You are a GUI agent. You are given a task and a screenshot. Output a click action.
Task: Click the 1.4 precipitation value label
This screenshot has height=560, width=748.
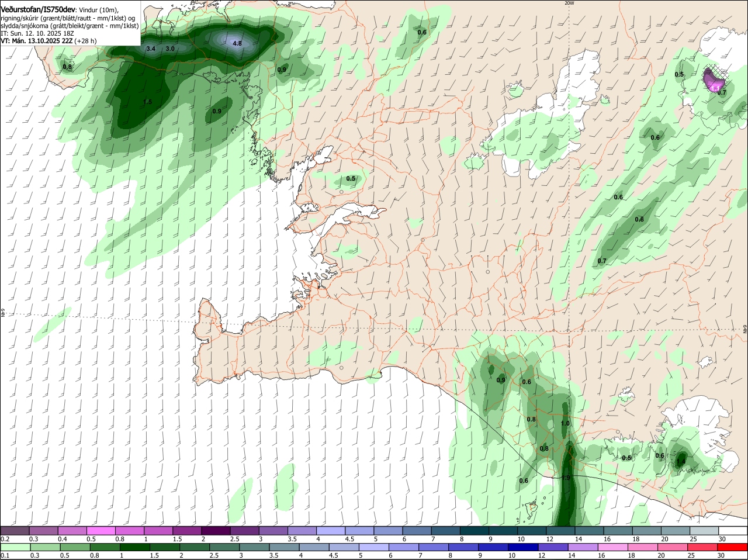(x=681, y=462)
